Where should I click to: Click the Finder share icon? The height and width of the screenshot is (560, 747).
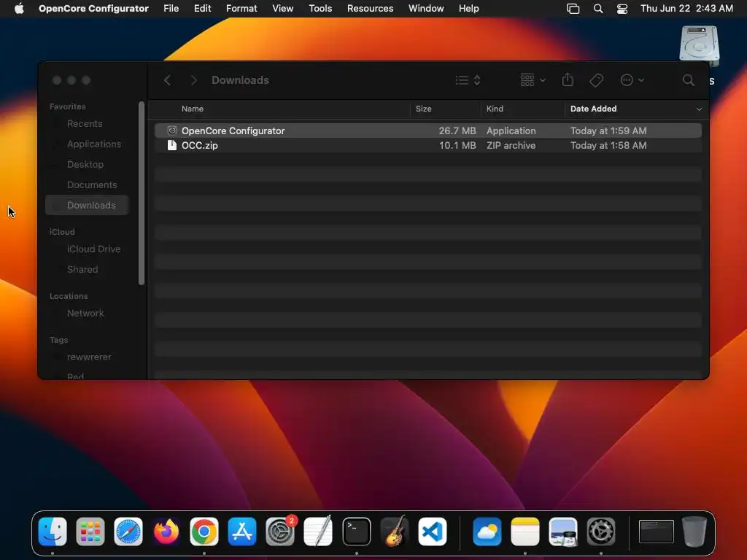[568, 80]
